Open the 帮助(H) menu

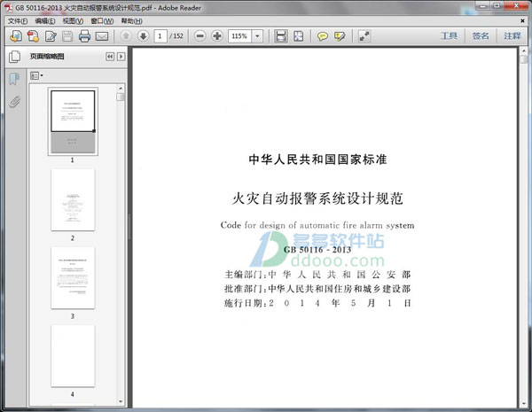[x=131, y=21]
